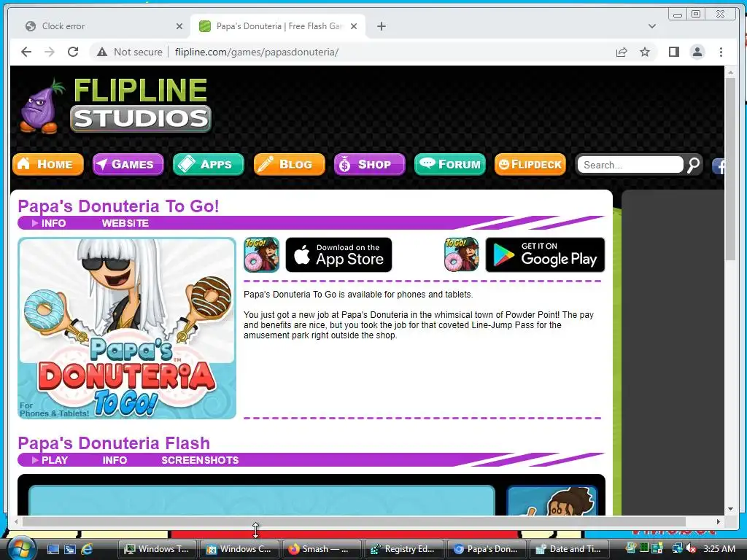Image resolution: width=747 pixels, height=560 pixels.
Task: Click the scroll right arrow
Action: click(x=719, y=522)
